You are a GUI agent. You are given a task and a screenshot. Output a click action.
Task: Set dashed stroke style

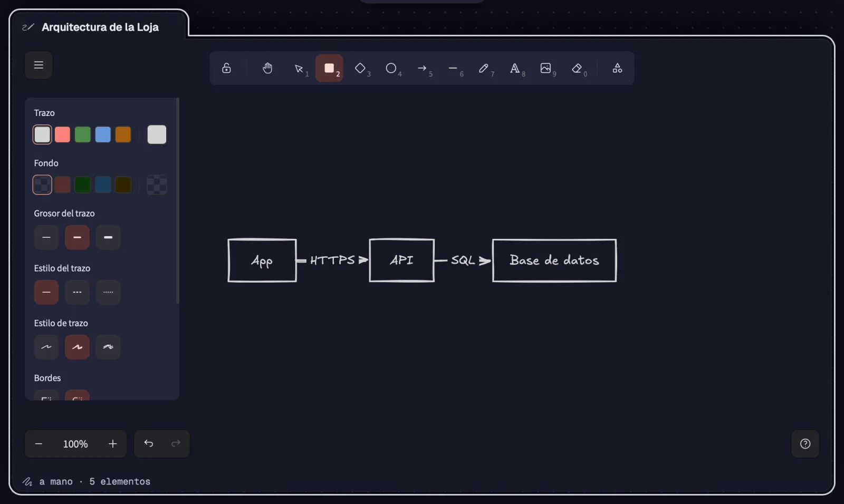(77, 292)
